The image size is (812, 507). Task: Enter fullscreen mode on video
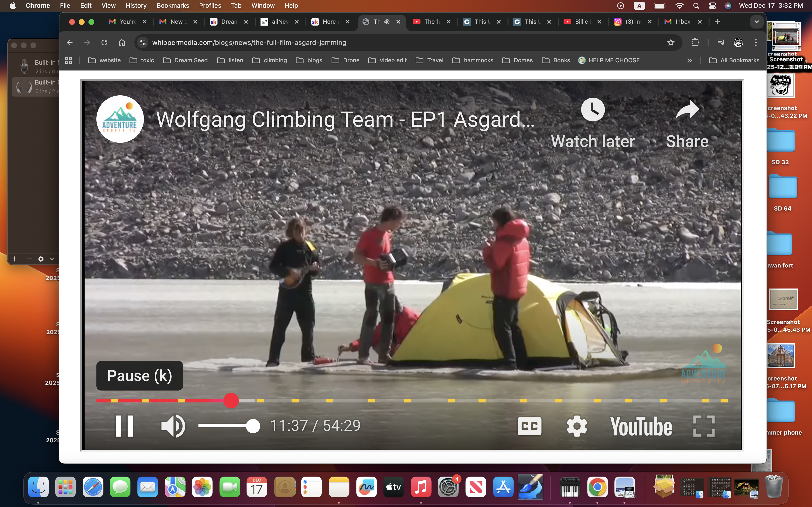(704, 426)
